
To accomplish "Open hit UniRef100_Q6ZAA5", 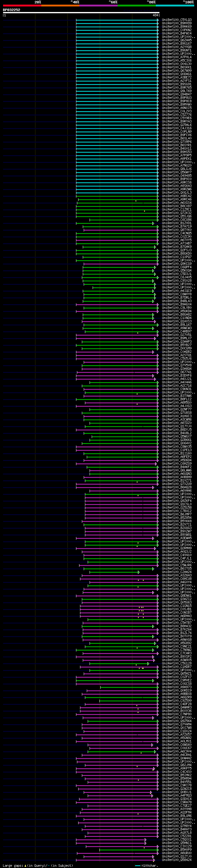I will [x=177, y=40].
